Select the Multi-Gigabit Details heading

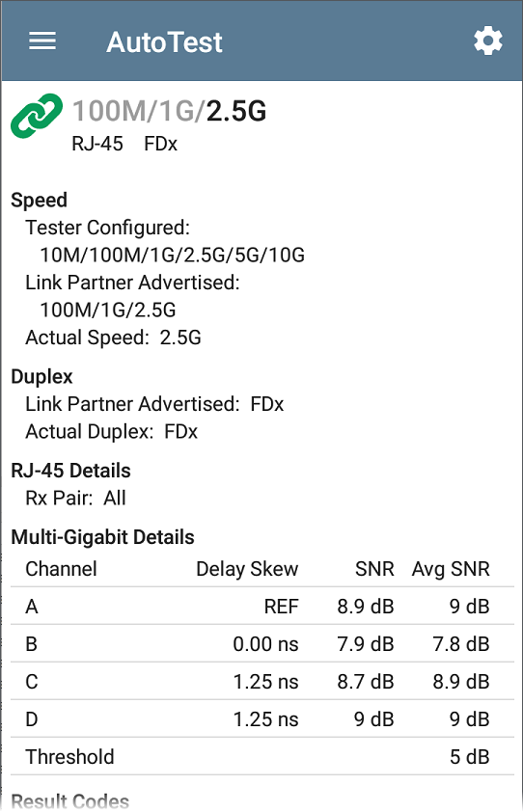102,537
